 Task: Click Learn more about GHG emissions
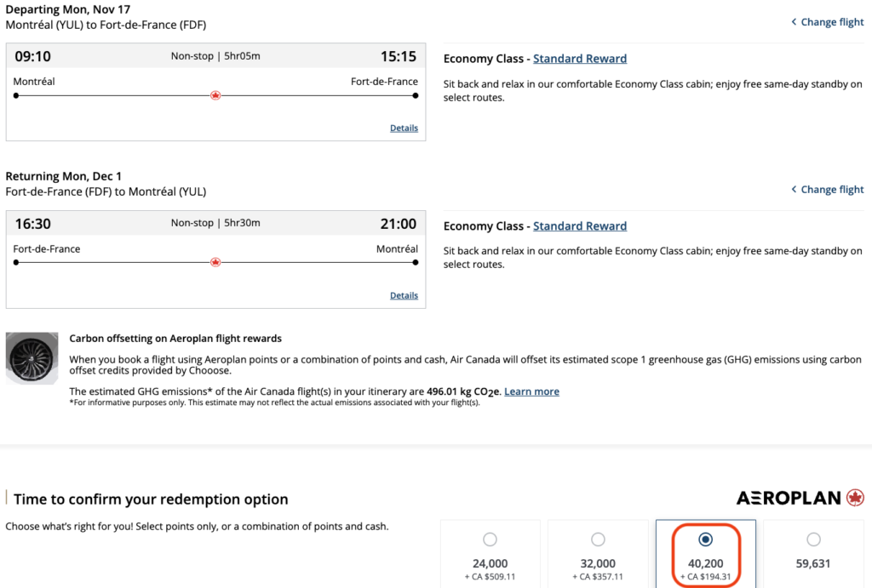[531, 391]
